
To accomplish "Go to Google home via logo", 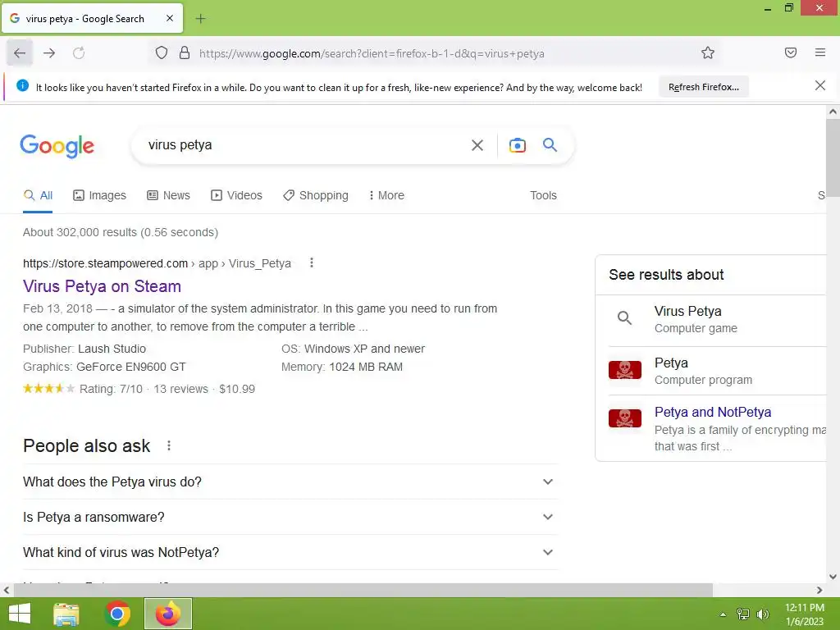I will coord(57,146).
